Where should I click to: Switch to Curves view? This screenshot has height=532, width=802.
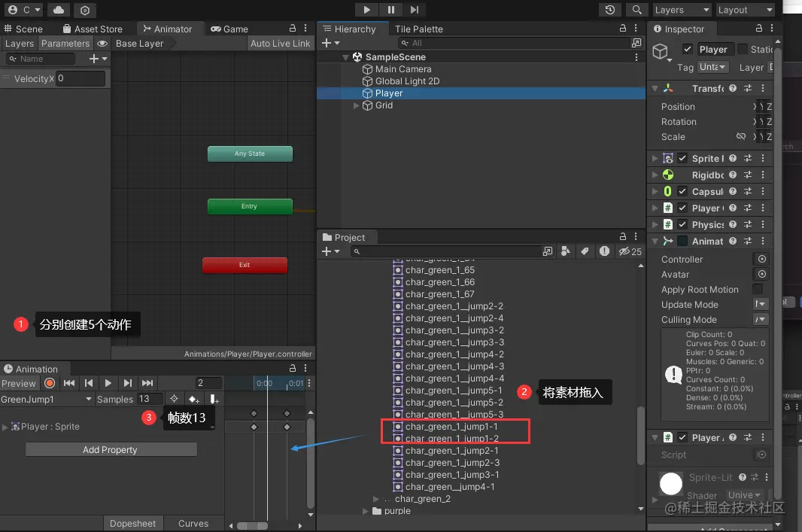coord(193,523)
